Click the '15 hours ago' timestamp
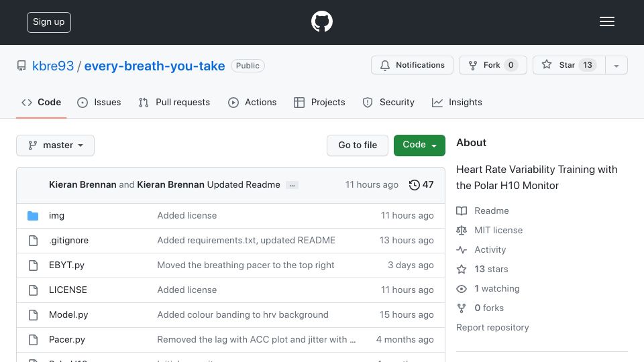644x362 pixels. coord(407,315)
